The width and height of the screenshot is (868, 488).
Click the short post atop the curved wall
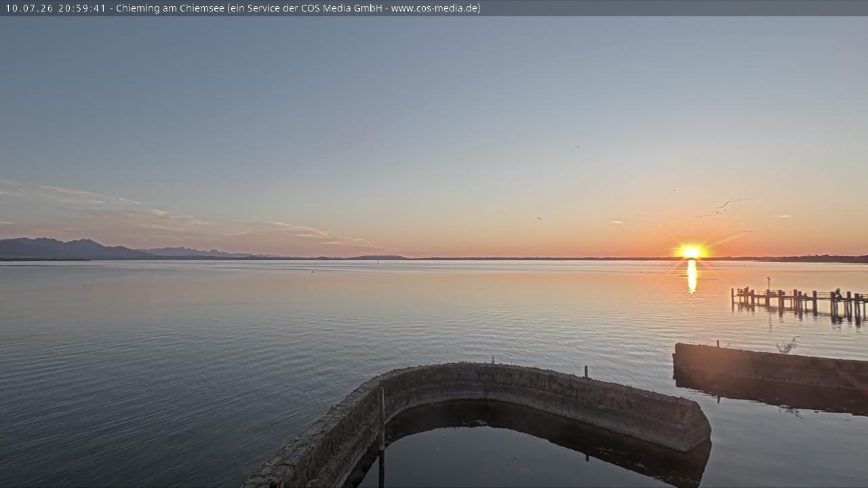(585, 372)
